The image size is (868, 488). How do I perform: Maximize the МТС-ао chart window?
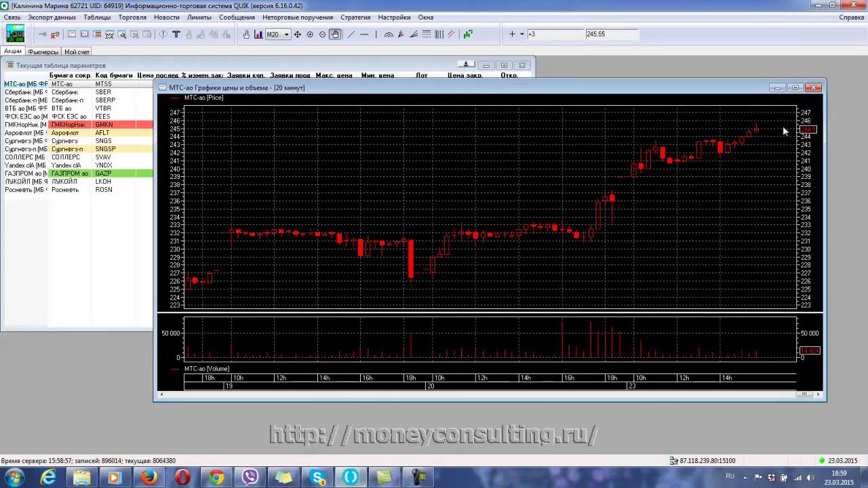795,87
